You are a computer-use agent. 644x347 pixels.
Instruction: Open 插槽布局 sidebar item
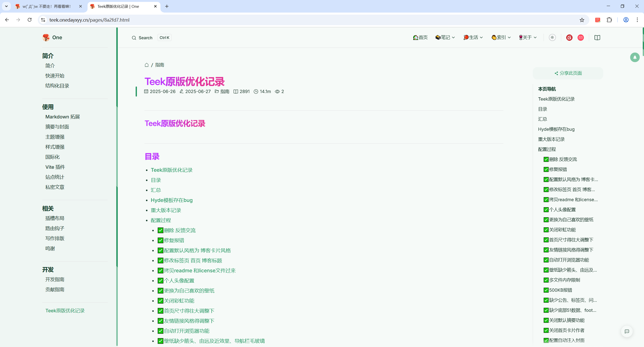(x=55, y=218)
